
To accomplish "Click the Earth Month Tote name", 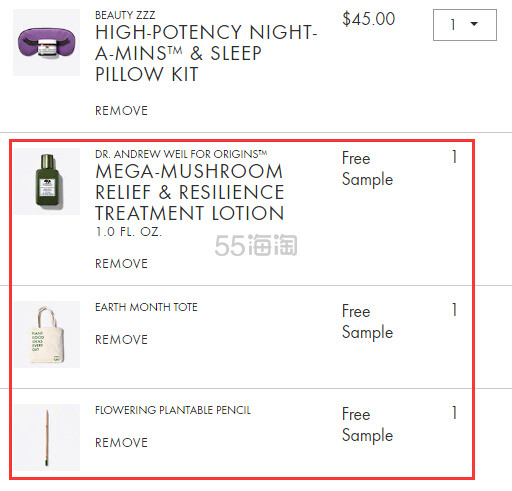I will coord(146,307).
